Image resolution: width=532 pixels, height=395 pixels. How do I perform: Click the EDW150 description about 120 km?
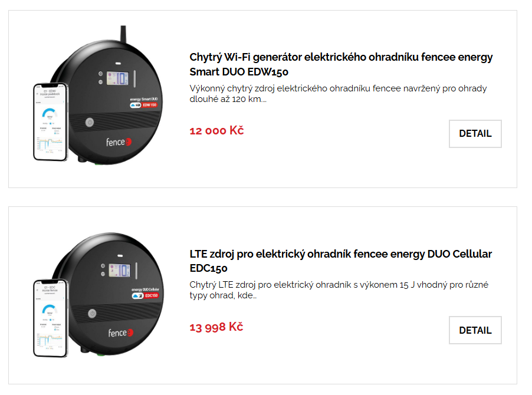pos(338,94)
